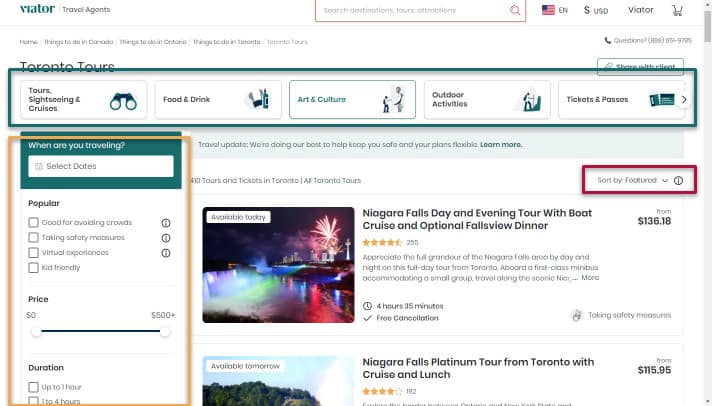The width and height of the screenshot is (712, 406).
Task: Open Things to do in Toronto breadcrumb
Action: (227, 42)
